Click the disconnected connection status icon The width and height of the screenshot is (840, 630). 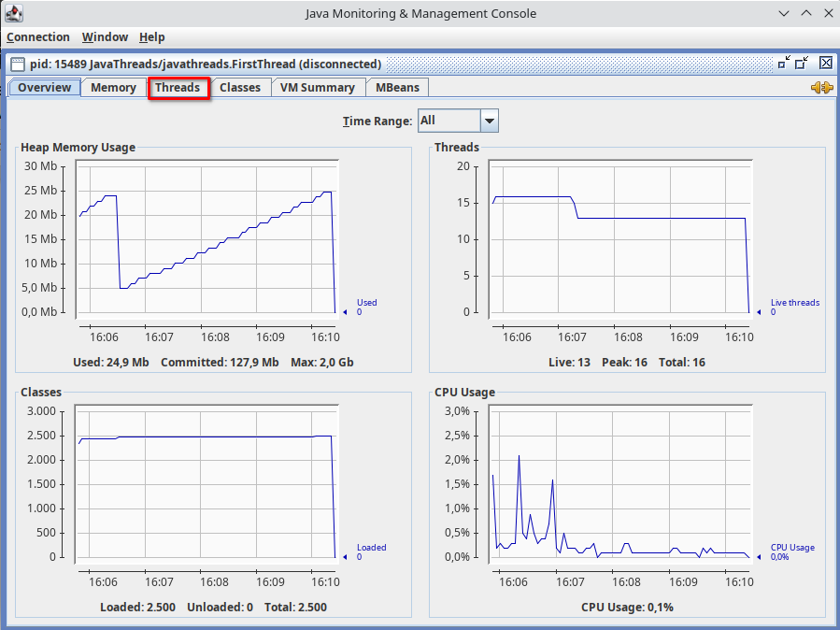822,87
